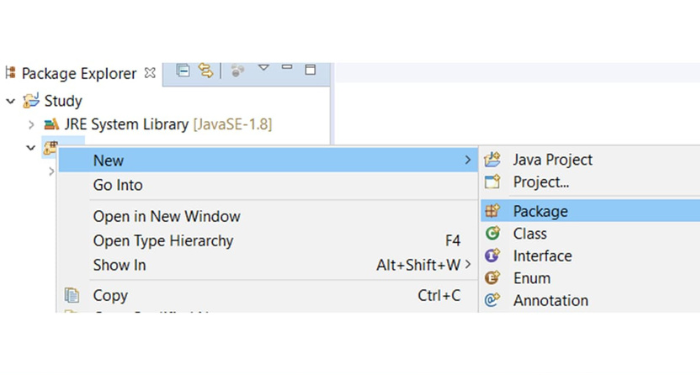Click the Annotation @ icon
This screenshot has height=375, width=700.
pos(492,300)
